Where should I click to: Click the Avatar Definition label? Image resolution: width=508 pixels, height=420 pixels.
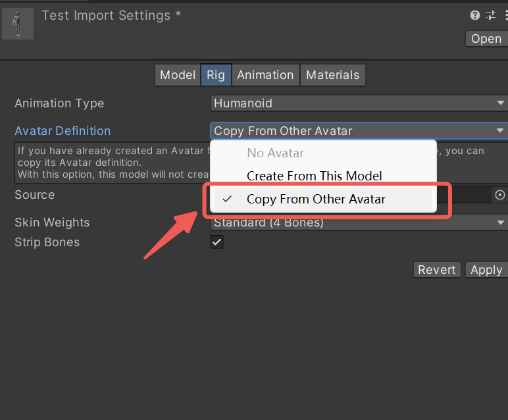[x=63, y=131]
